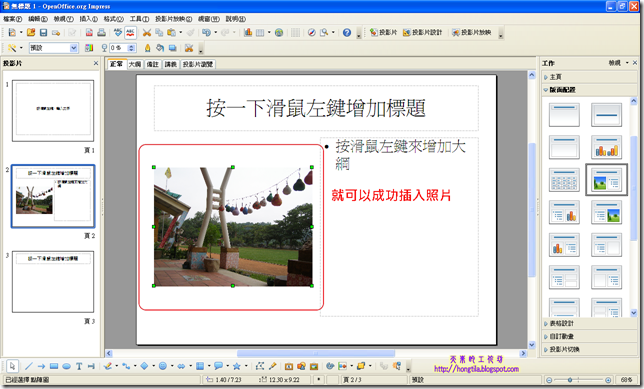
Task: Select the Line drawing tool
Action: pyautogui.click(x=28, y=366)
